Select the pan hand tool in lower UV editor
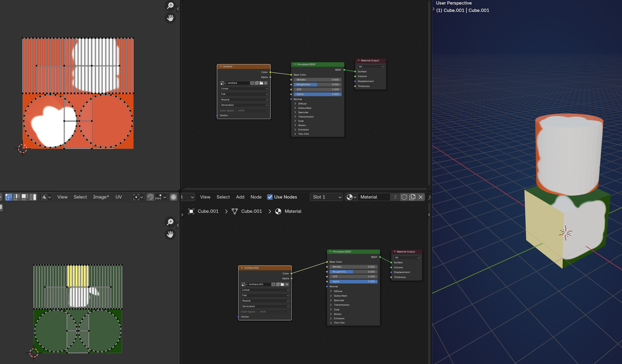 (170, 234)
